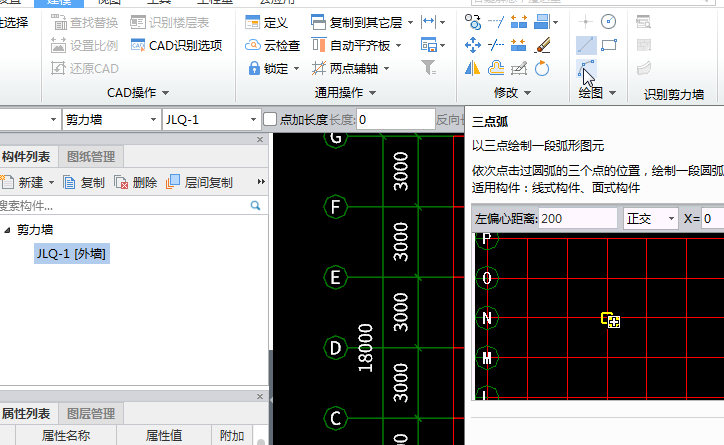Click the 属性名称 column header
Image resolution: width=724 pixels, height=445 pixels.
(66, 435)
